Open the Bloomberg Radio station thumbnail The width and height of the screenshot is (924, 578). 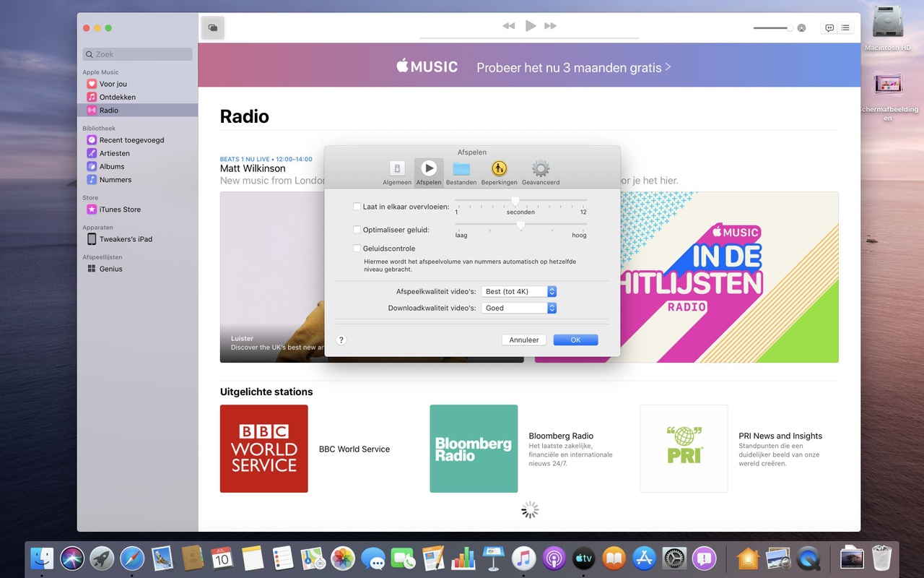(x=474, y=449)
